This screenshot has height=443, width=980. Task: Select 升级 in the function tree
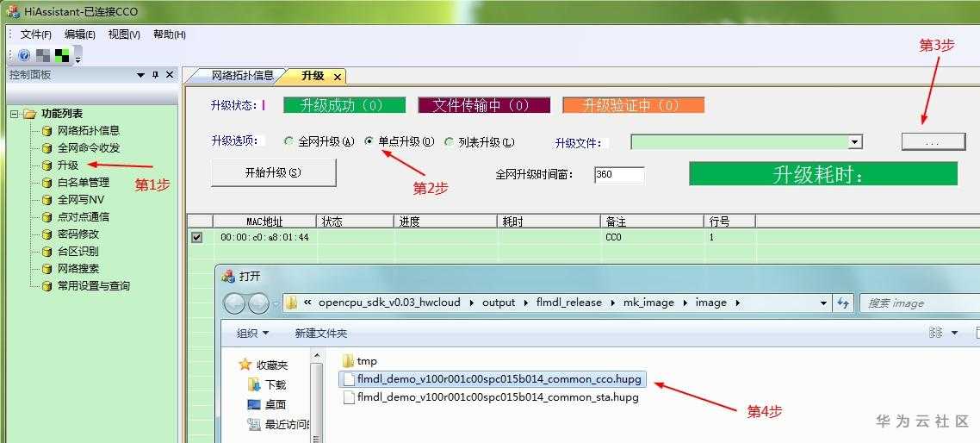[x=68, y=165]
